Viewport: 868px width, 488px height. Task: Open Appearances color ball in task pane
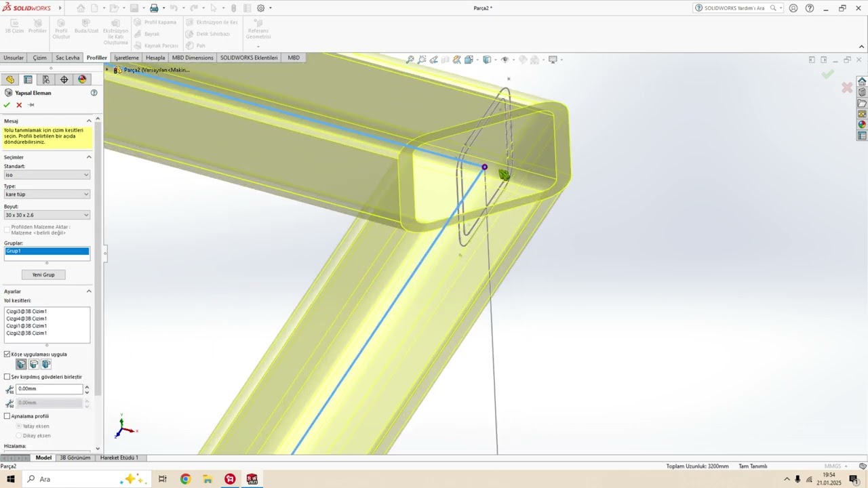[x=862, y=125]
